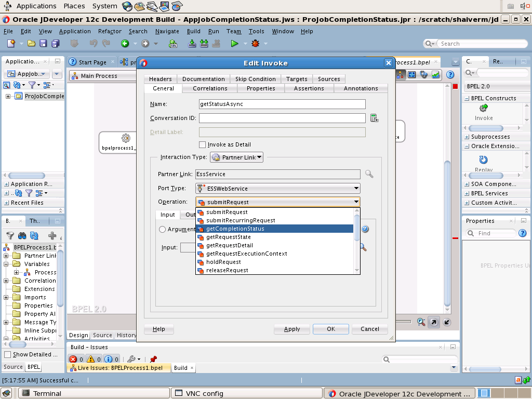The height and width of the screenshot is (399, 532).
Task: Click the green Back navigation icon
Action: (x=125, y=44)
